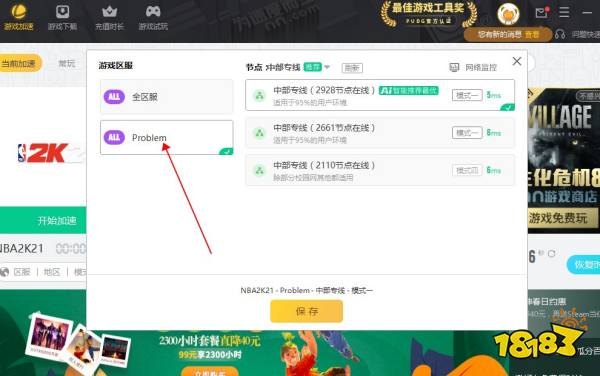The height and width of the screenshot is (376, 600).
Task: Open mode dropdown in the 2110 node row
Action: (467, 170)
